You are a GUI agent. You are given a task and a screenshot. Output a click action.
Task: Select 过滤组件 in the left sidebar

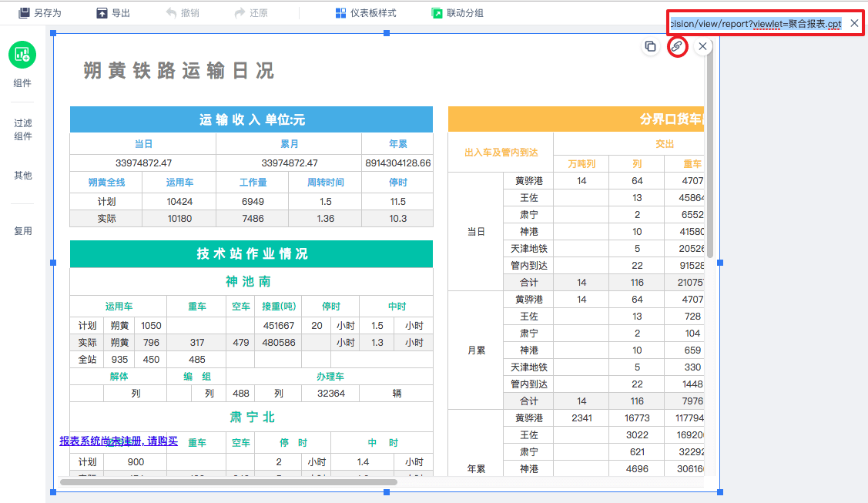tap(22, 129)
